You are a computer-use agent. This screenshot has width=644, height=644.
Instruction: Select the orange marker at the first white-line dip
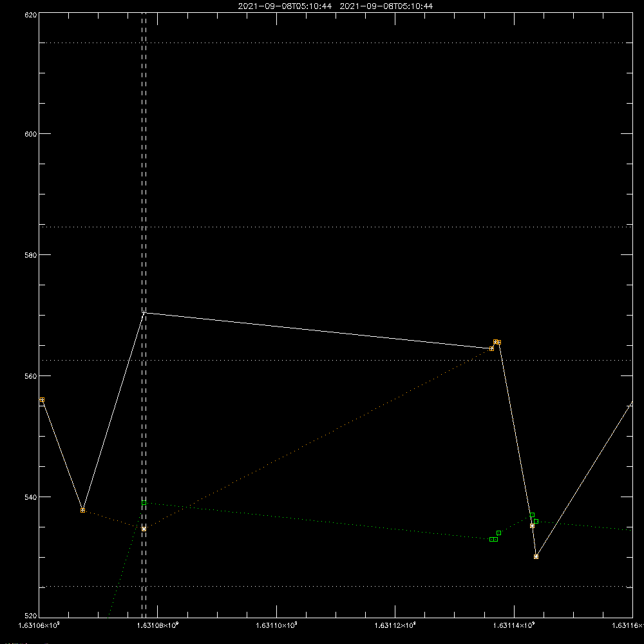pos(82,511)
